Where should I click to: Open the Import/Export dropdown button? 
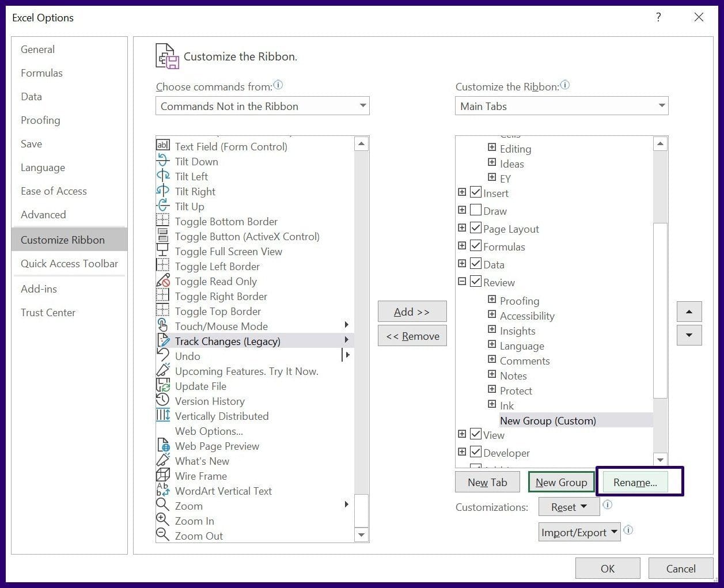[579, 532]
